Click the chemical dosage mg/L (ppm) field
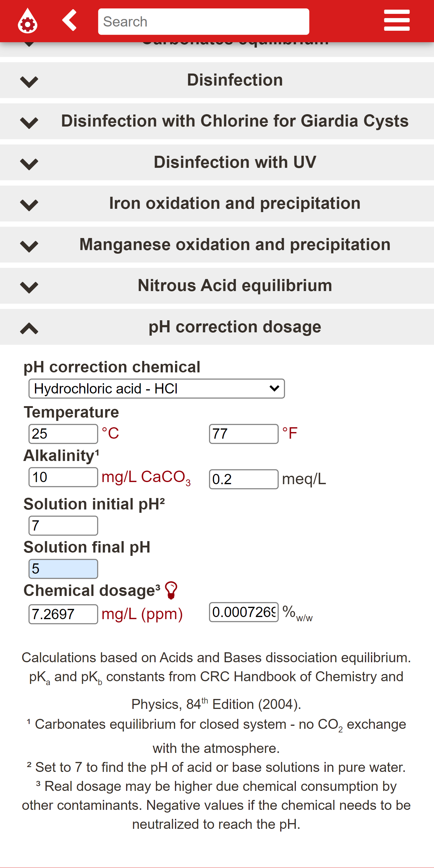The image size is (434, 868). 63,614
